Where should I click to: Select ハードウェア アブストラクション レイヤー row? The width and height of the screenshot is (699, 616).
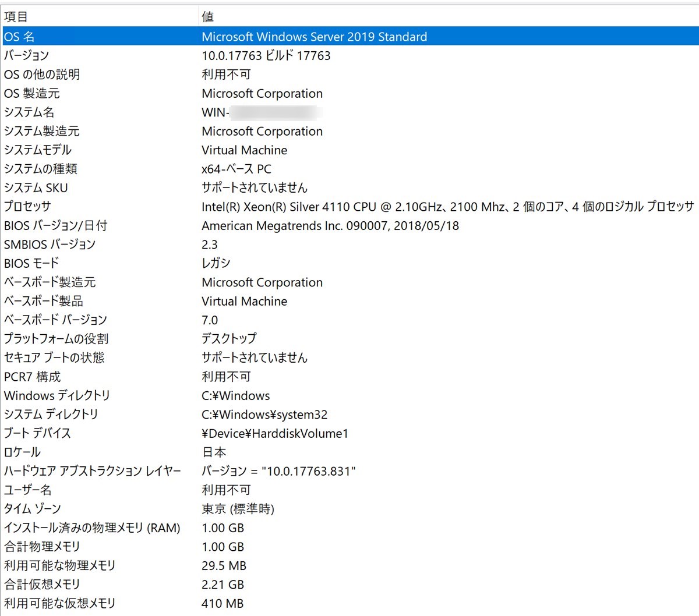[x=349, y=471]
